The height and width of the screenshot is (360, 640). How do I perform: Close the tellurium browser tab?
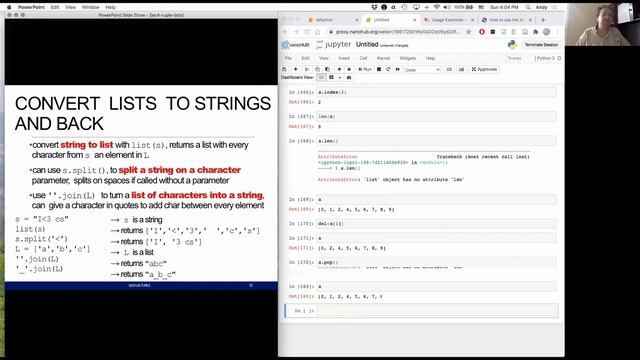357,20
